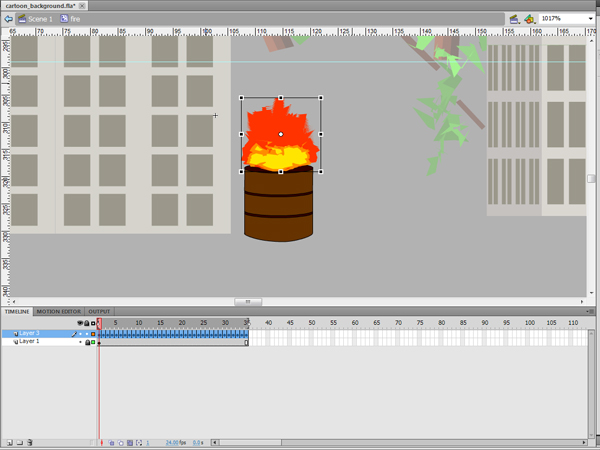Click the top-middle transform handle of fire
The height and width of the screenshot is (450, 600).
pos(281,98)
